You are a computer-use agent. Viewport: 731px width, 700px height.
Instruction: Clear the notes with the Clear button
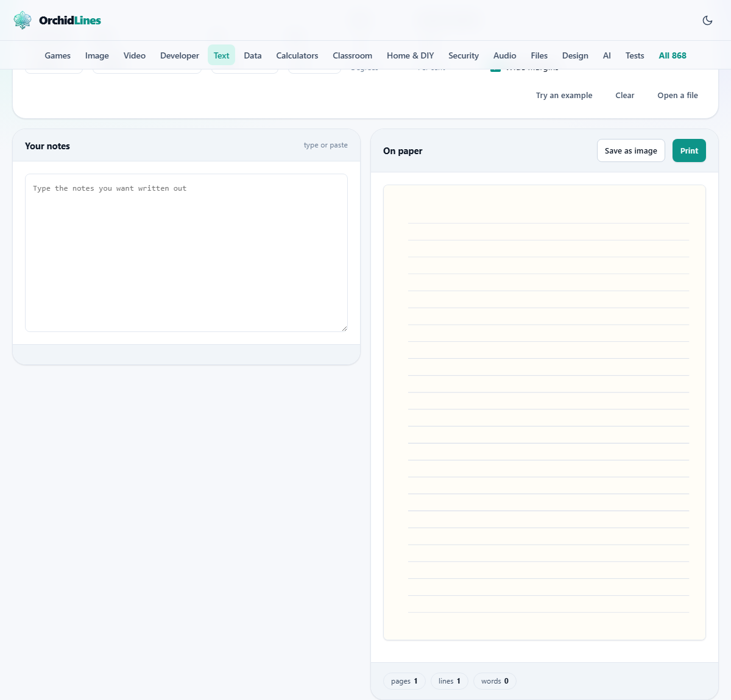pos(625,96)
